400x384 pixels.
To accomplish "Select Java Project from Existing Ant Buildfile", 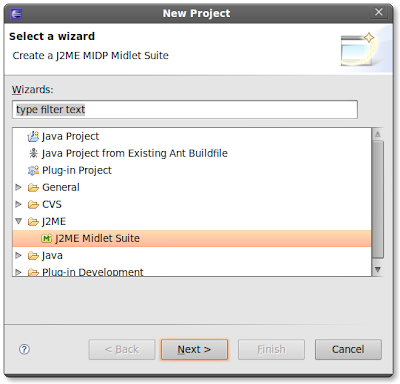I will (135, 153).
